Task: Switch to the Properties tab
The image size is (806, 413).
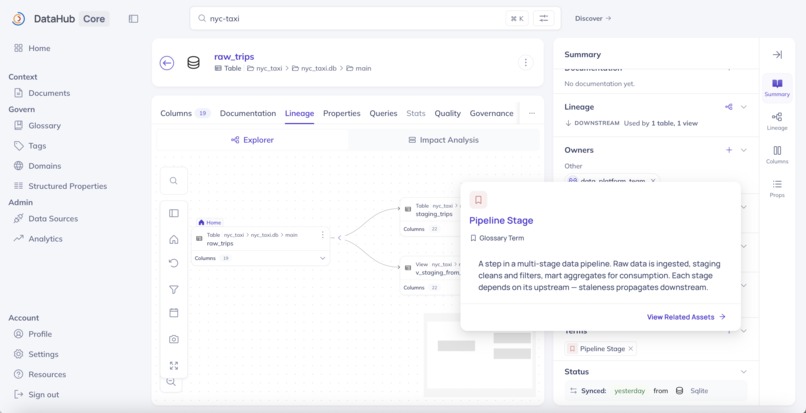Action: (341, 113)
